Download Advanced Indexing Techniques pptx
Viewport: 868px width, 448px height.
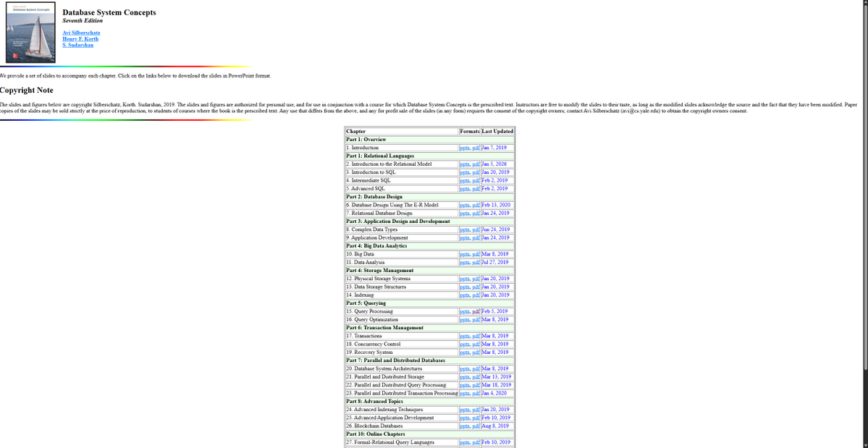tap(465, 410)
